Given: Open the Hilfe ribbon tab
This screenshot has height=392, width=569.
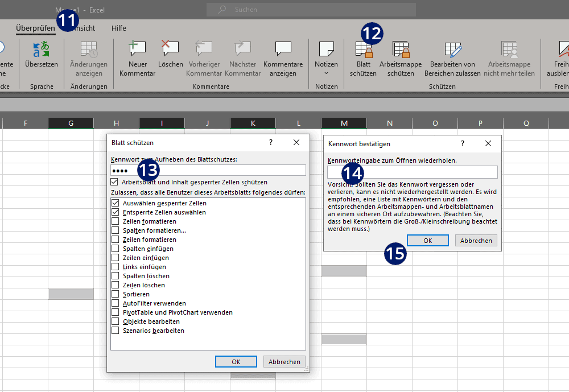Looking at the screenshot, I should tap(119, 28).
